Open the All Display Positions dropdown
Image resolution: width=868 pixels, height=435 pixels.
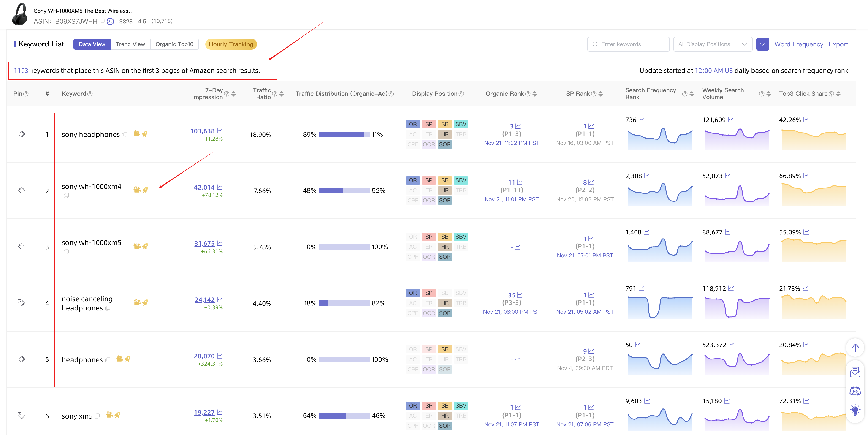(713, 44)
